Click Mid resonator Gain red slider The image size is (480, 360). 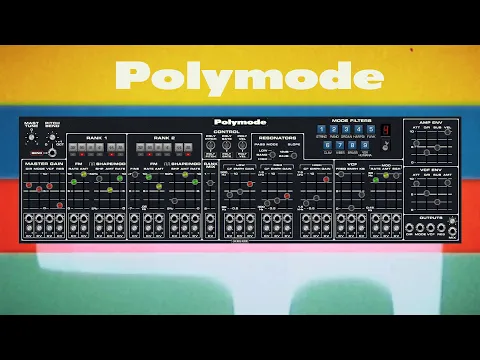coord(287,196)
